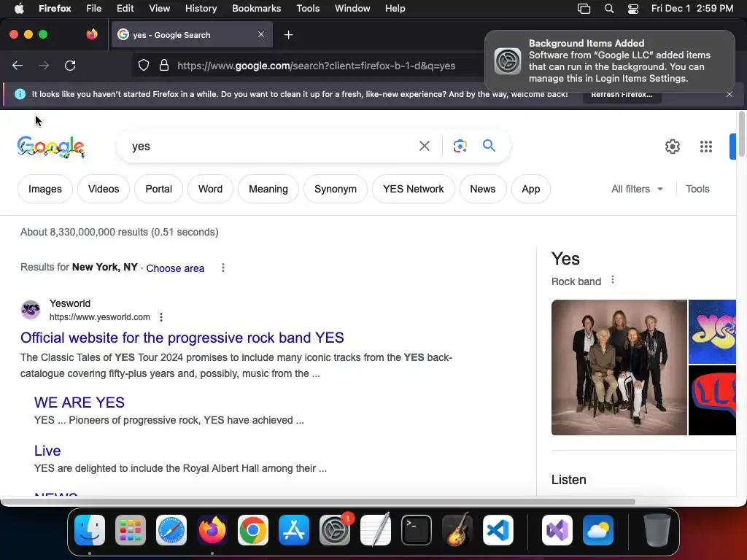Click the Firefox View pinned icon

point(92,34)
